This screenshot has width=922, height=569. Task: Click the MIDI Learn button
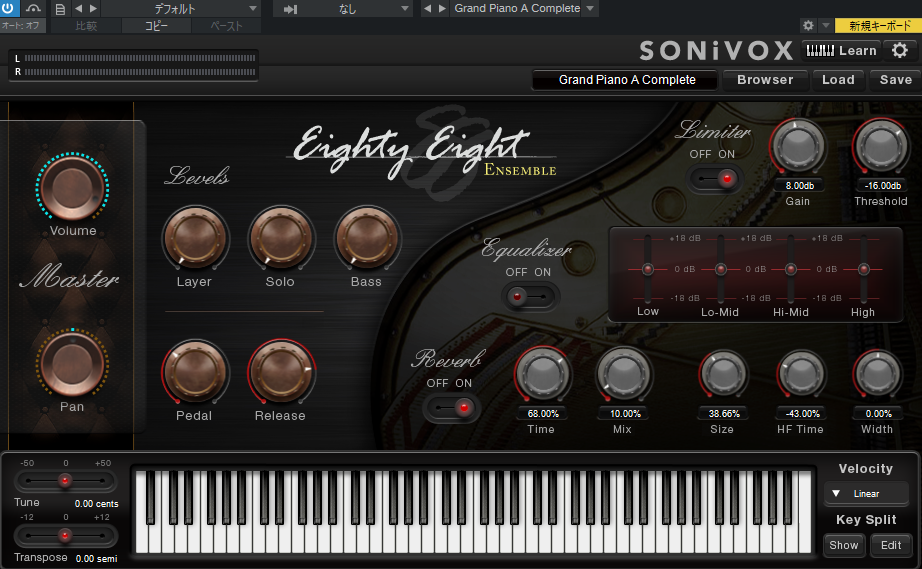coord(841,51)
